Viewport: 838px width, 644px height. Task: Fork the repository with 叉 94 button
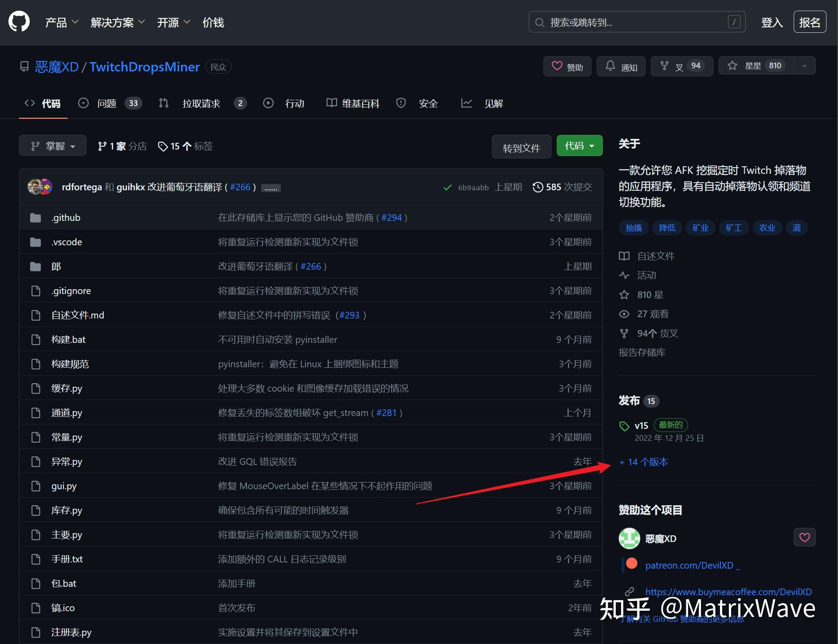click(x=681, y=67)
